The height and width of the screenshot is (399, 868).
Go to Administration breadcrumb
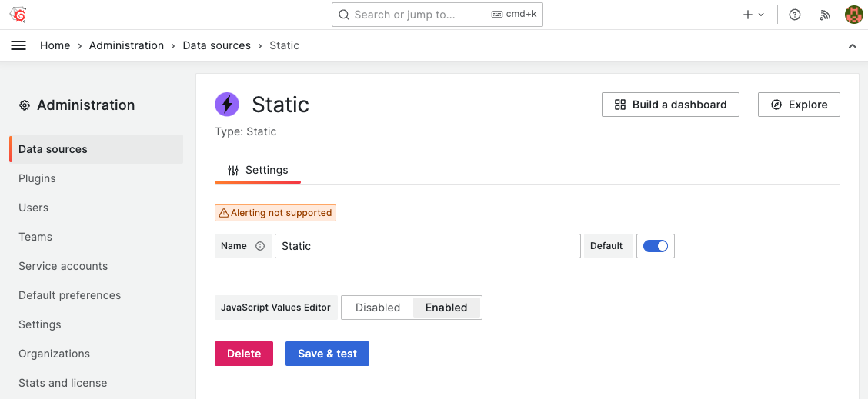(x=126, y=45)
